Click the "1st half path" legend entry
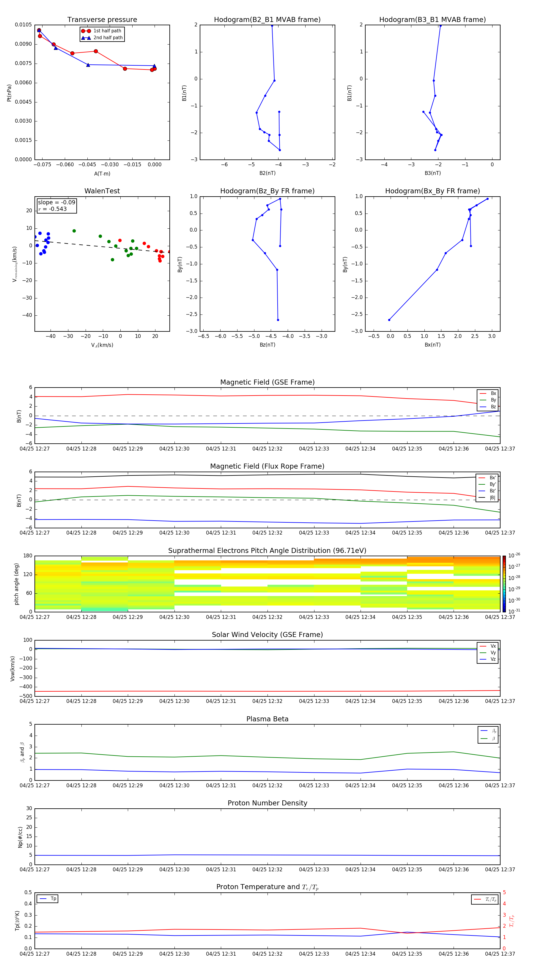535x980 pixels. pos(102,31)
